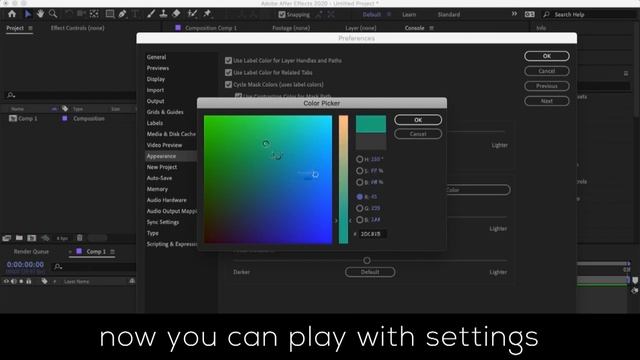The image size is (640, 360).
Task: Open the Display preferences category
Action: point(156,79)
